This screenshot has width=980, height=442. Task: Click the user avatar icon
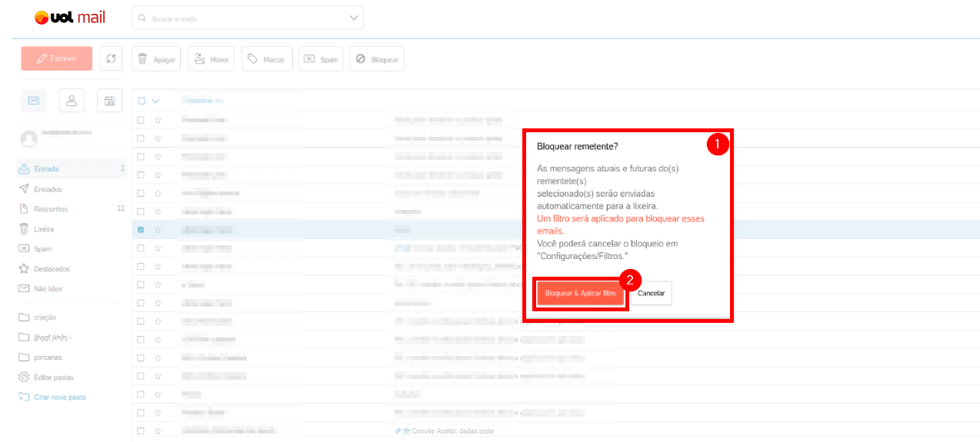[29, 138]
